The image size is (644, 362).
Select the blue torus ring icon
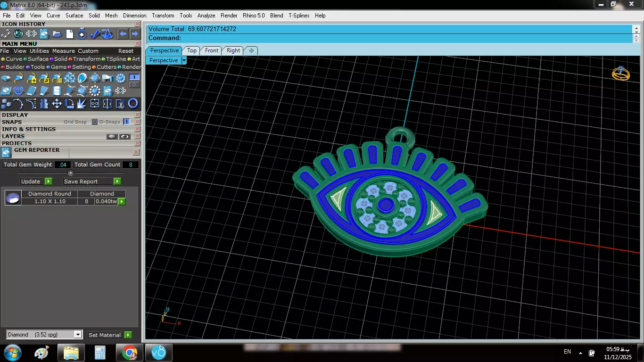(x=133, y=104)
